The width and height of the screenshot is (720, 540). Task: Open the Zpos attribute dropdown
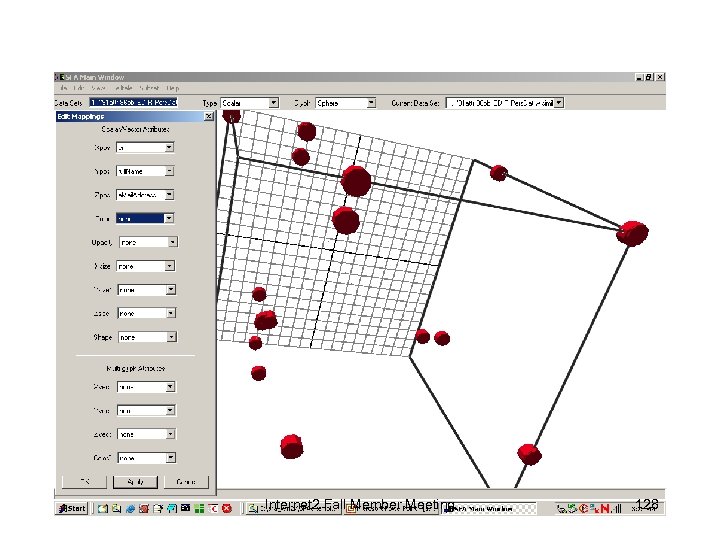click(x=145, y=195)
